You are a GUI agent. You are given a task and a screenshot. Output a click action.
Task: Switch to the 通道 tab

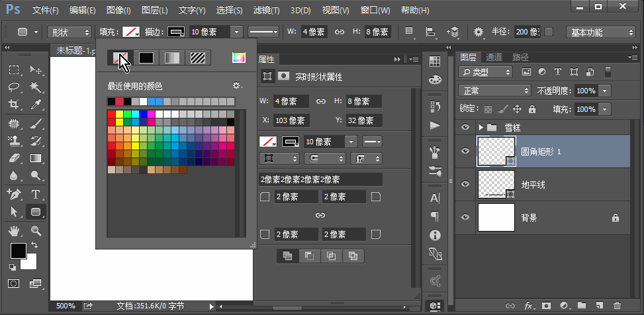[x=494, y=58]
